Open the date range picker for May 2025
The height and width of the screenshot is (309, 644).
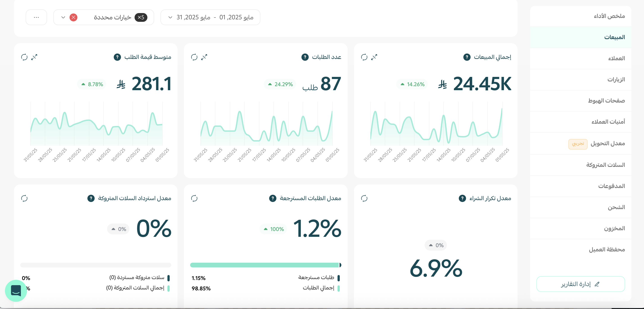point(210,17)
